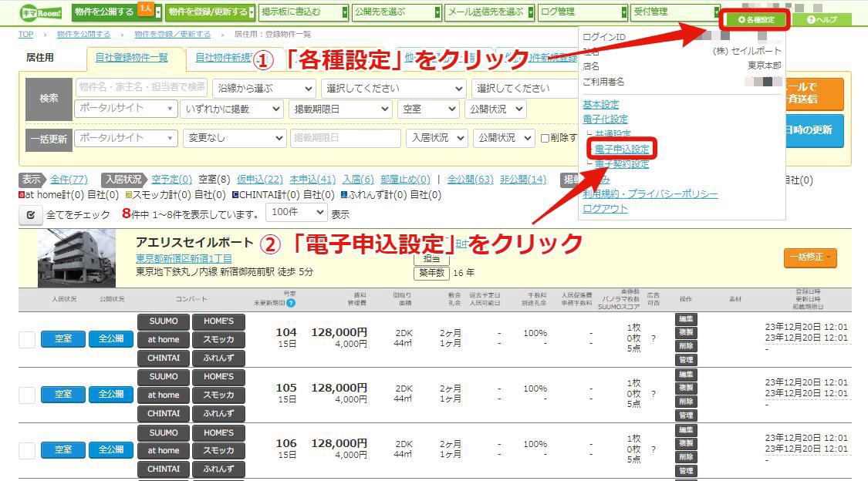868x481 pixels.
Task: Click the building thumbnail of アエリスセイルボート
Action: (x=76, y=257)
